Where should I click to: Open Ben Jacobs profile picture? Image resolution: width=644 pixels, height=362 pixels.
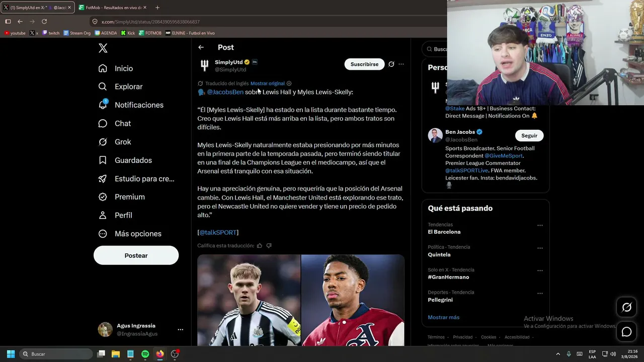coord(435,136)
